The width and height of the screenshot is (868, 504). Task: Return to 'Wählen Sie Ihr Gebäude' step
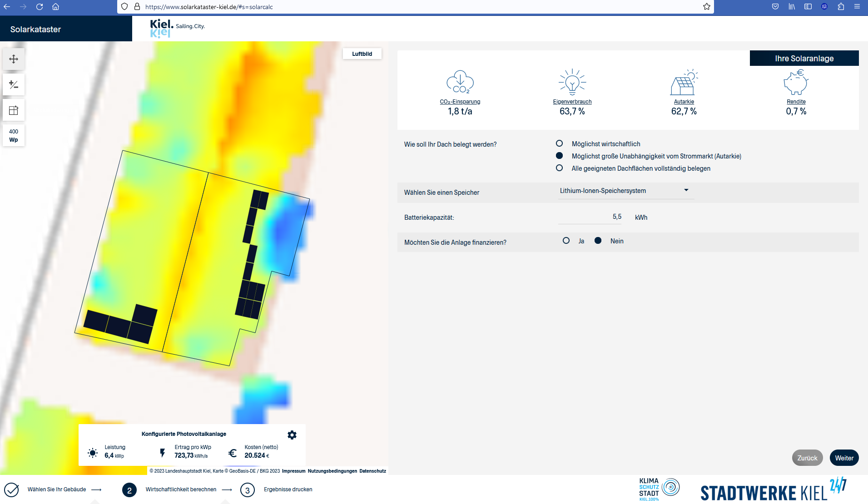tap(57, 489)
